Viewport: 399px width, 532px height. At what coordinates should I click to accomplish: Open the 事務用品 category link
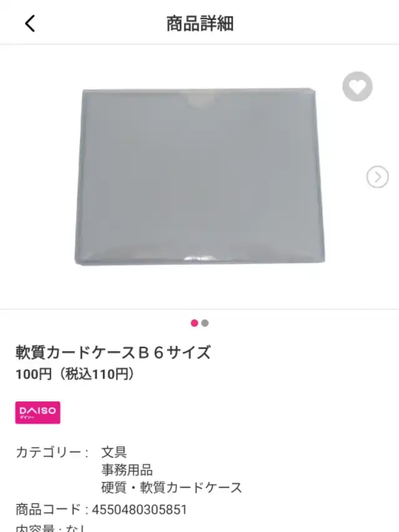pyautogui.click(x=127, y=470)
